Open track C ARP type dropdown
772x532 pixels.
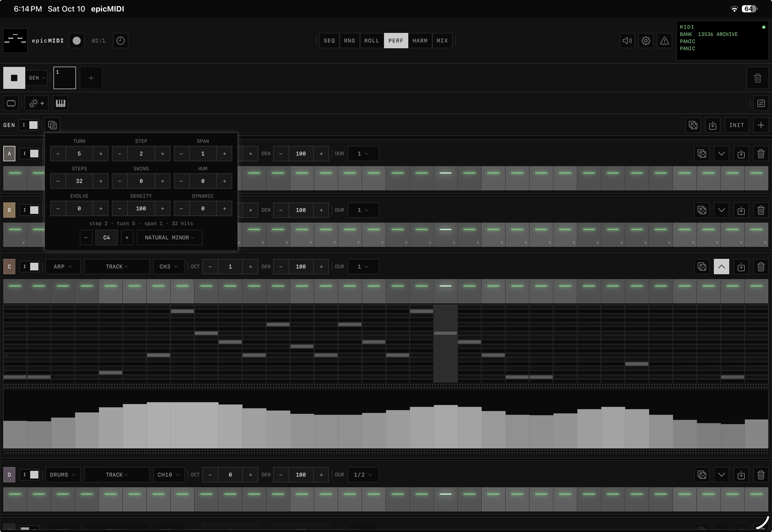click(x=63, y=267)
